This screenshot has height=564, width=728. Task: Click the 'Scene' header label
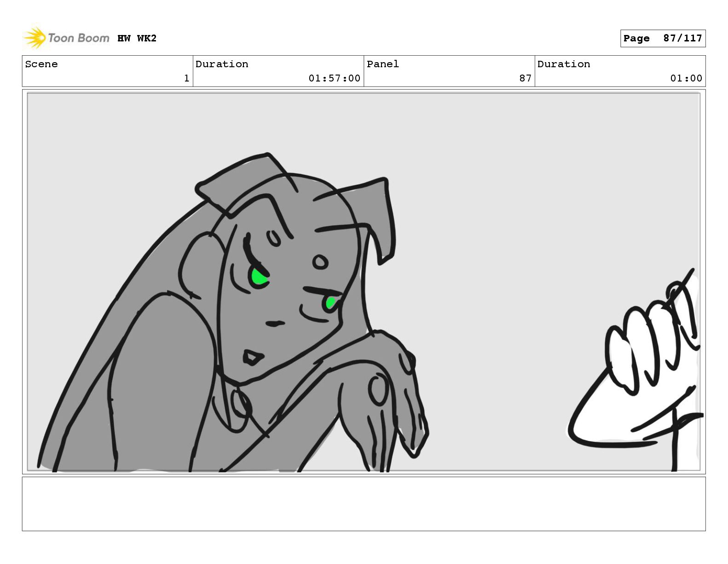[41, 64]
